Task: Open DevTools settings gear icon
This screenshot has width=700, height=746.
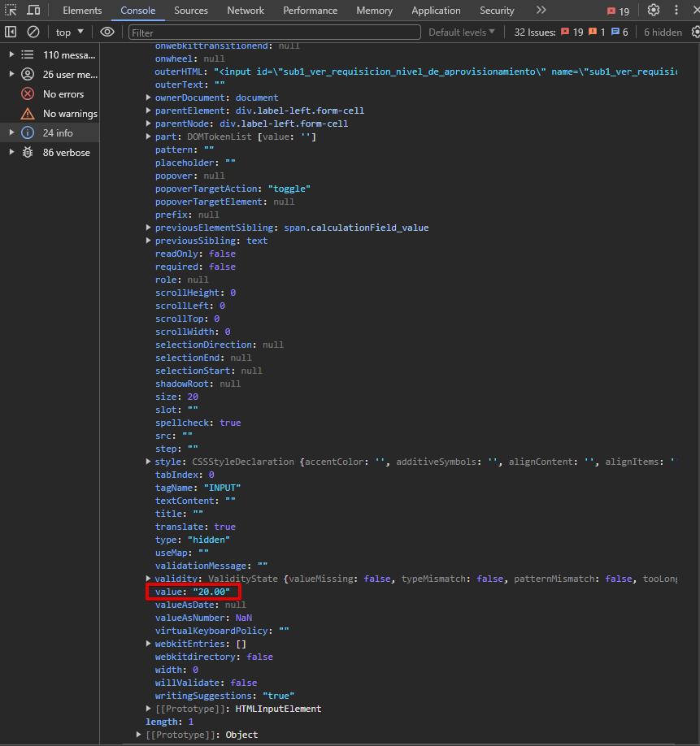Action: click(x=654, y=11)
